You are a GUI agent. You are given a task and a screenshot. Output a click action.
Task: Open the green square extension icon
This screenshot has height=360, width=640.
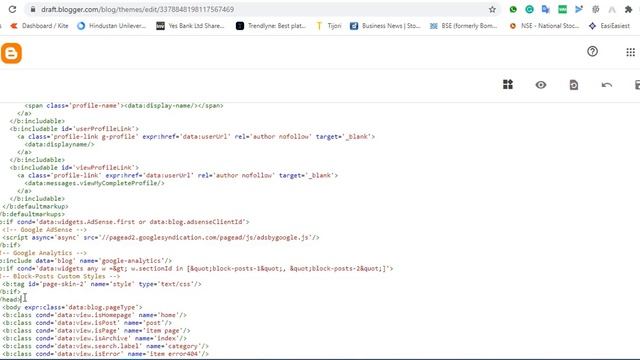point(562,9)
